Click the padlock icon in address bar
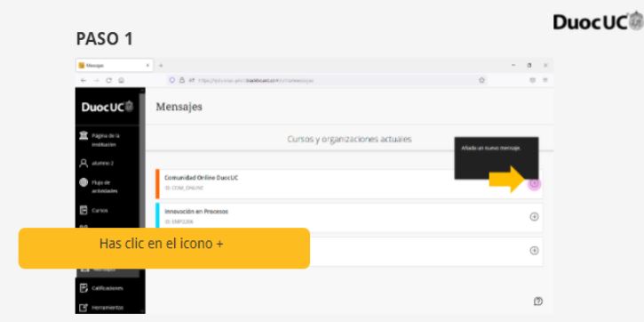This screenshot has width=644, height=322. (182, 81)
